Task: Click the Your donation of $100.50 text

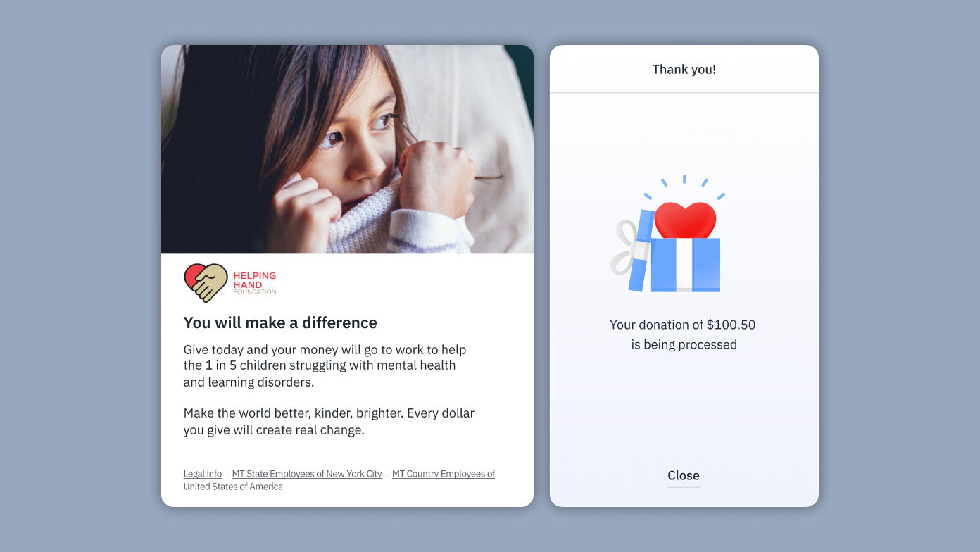Action: [683, 325]
